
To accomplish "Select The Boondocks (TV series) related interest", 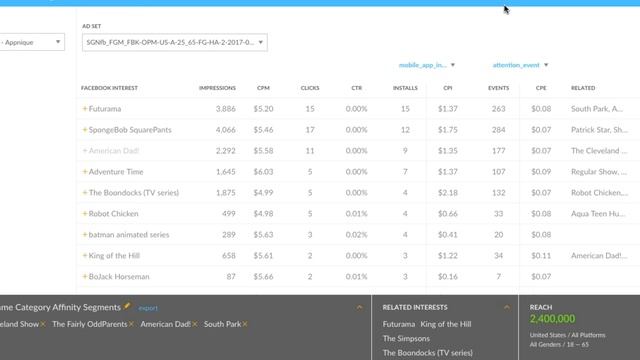I will (x=427, y=353).
